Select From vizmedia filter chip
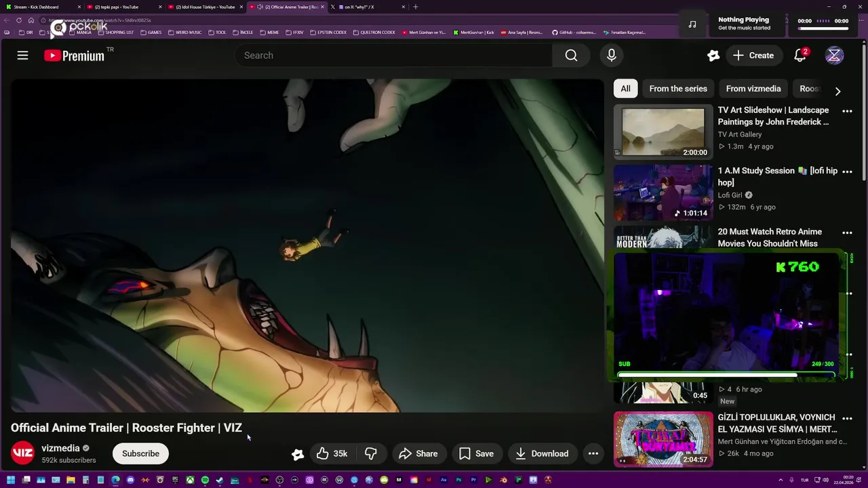 [753, 89]
